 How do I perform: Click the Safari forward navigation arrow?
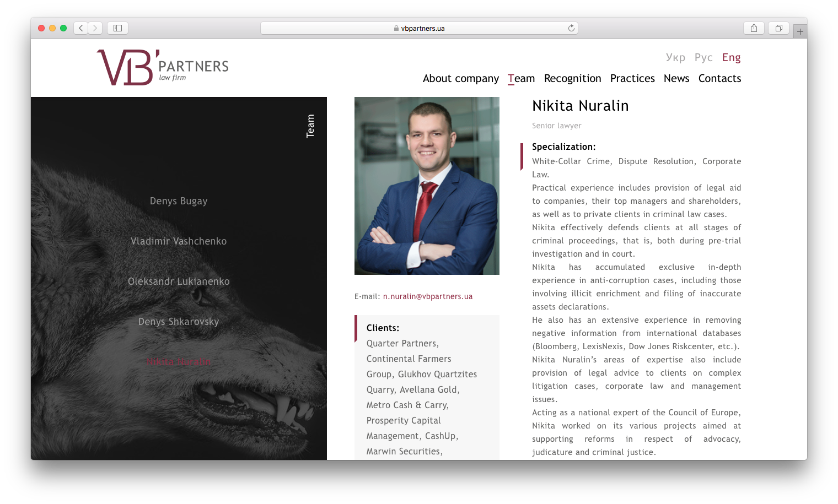(95, 28)
